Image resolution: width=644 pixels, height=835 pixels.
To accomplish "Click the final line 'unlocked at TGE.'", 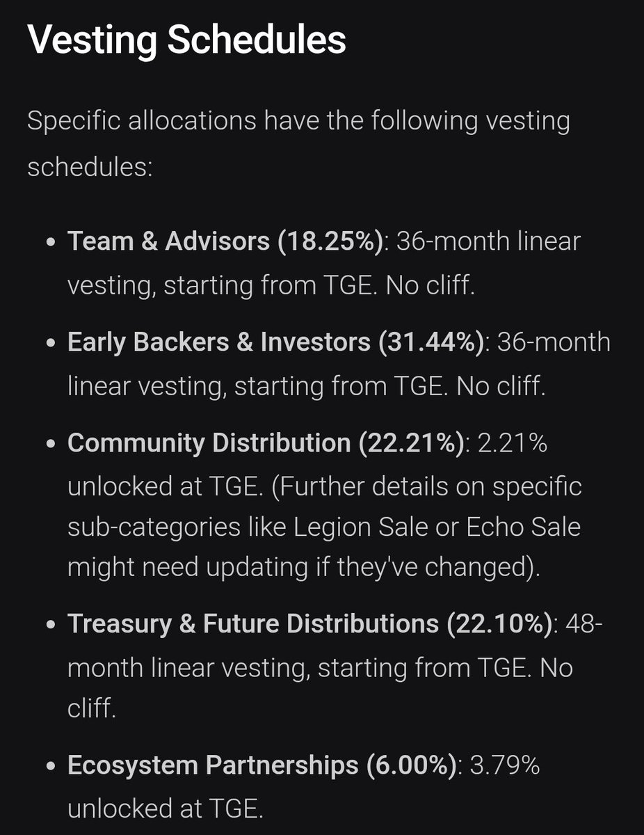I will (x=166, y=809).
